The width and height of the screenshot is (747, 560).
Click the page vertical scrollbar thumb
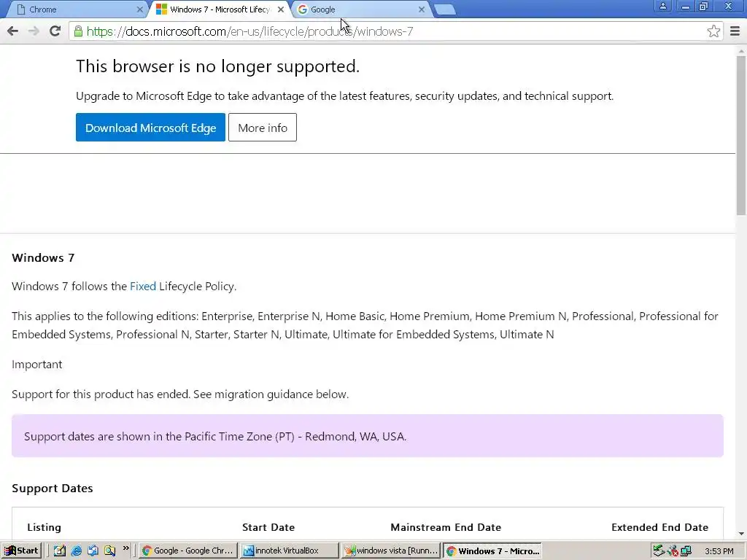point(741,134)
